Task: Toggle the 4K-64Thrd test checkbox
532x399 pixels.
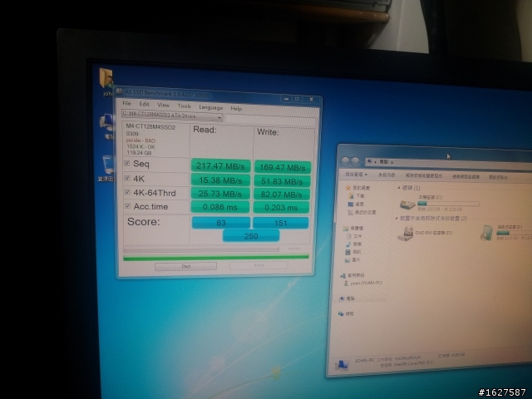Action: [127, 192]
